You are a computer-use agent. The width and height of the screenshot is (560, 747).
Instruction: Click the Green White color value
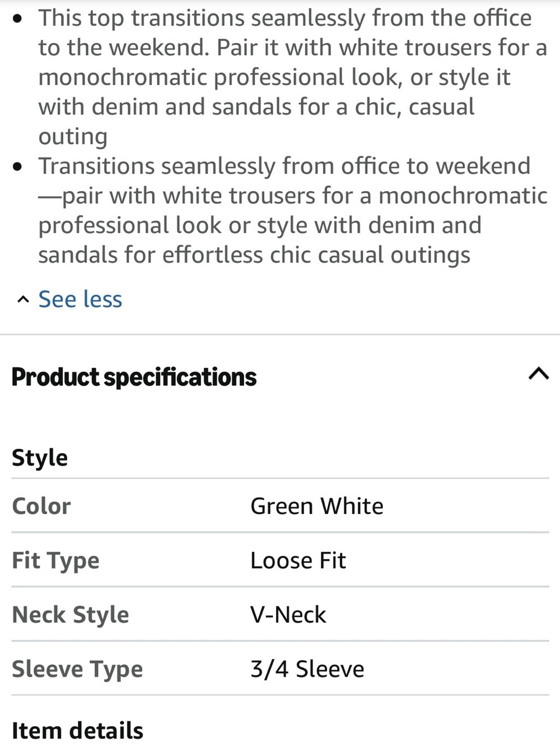317,506
